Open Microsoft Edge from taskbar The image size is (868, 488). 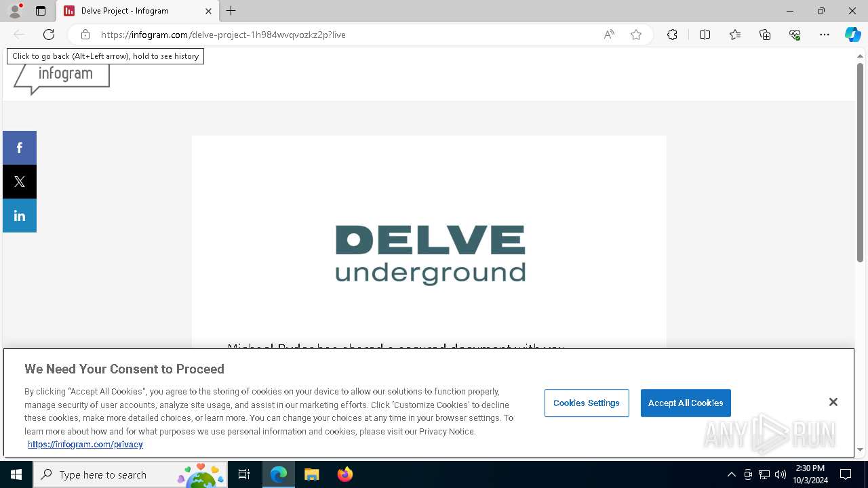click(279, 474)
